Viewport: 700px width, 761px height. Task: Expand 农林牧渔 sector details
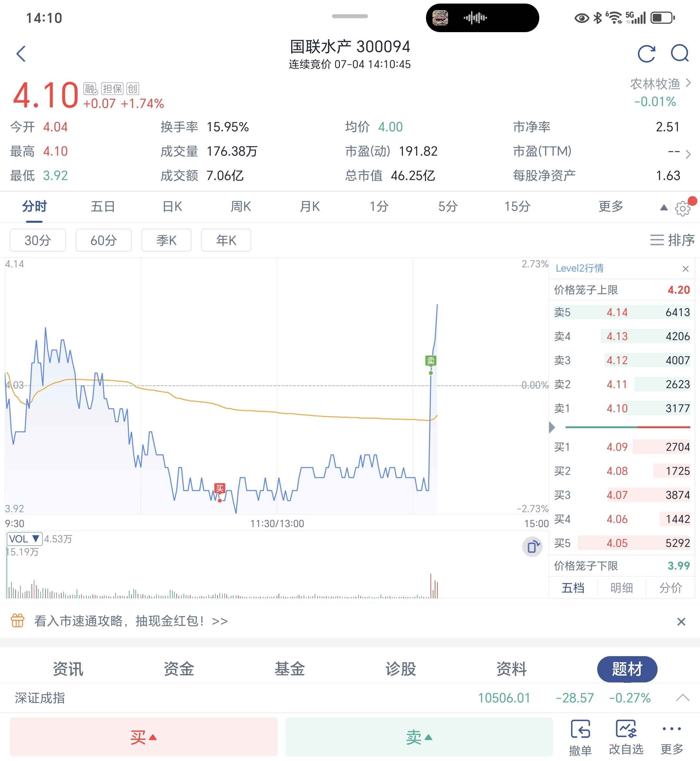pyautogui.click(x=660, y=83)
